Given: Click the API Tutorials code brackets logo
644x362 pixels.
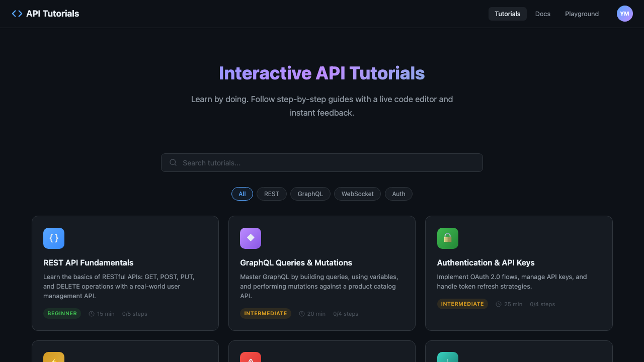Looking at the screenshot, I should [x=17, y=14].
